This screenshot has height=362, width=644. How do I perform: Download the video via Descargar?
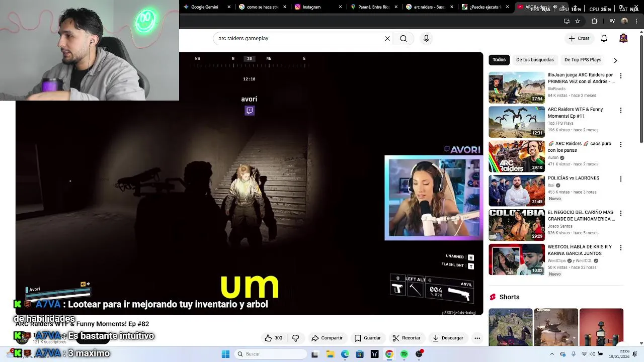(448, 338)
